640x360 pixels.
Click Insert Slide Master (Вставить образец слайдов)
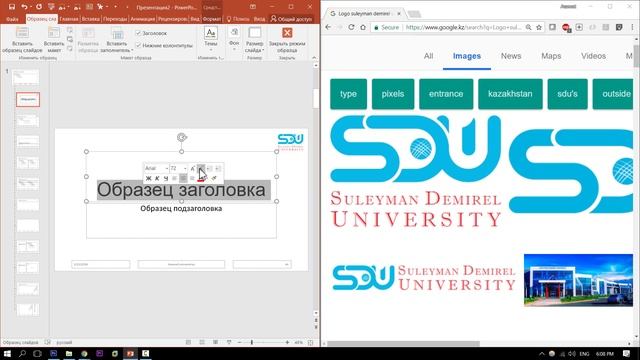(x=22, y=40)
